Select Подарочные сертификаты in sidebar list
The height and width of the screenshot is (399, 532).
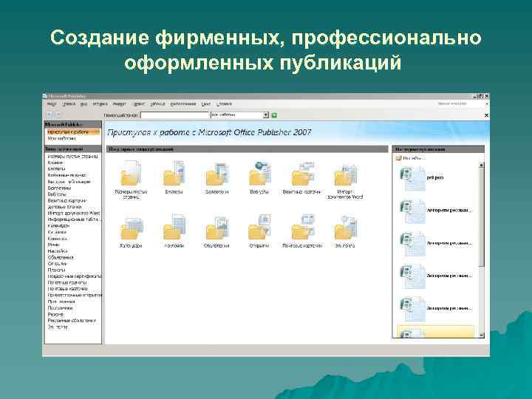point(75,276)
